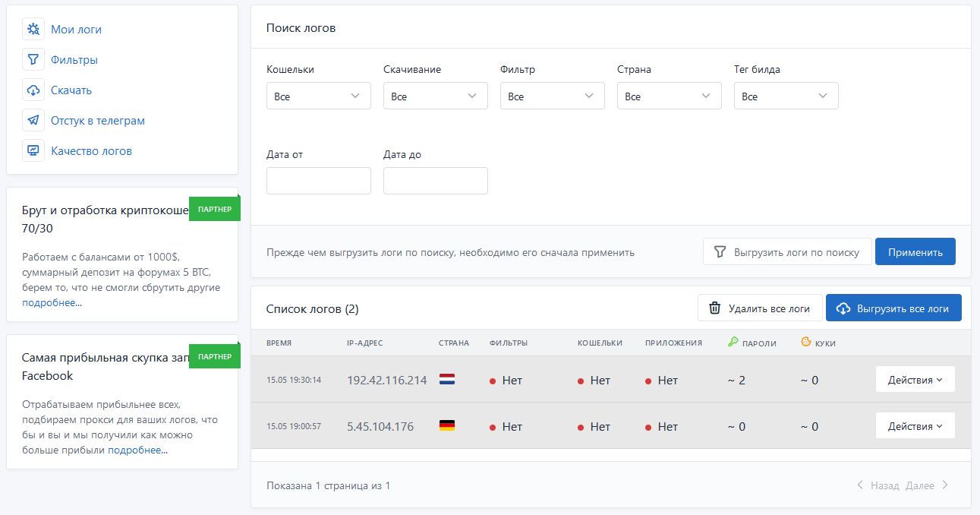Open the Кошельки dropdown
This screenshot has width=980, height=515.
click(318, 96)
